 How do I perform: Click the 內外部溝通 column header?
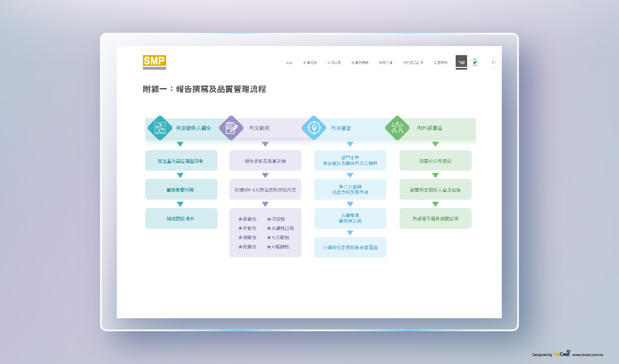click(x=430, y=128)
